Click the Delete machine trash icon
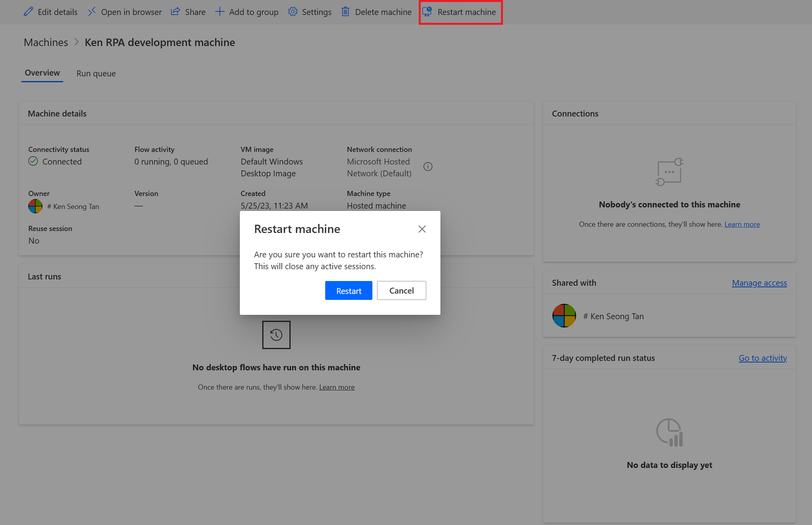The width and height of the screenshot is (812, 525). [344, 11]
